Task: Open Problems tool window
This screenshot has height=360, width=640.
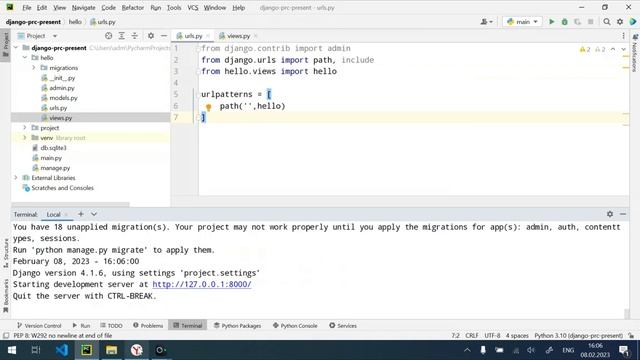Action: [148, 325]
